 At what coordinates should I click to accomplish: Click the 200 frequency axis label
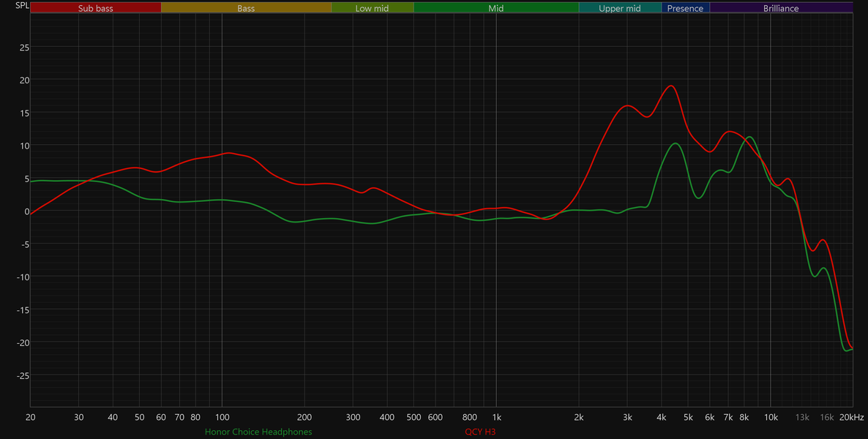[x=304, y=417]
